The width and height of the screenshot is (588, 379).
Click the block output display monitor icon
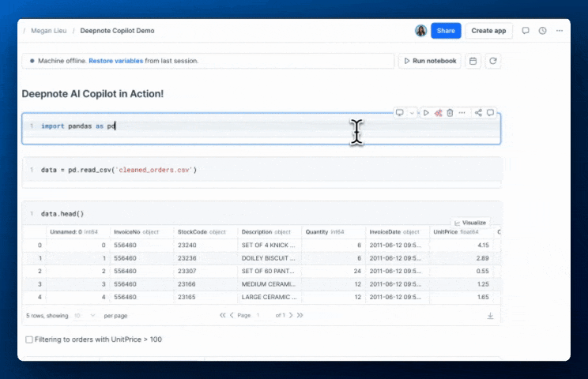point(400,112)
